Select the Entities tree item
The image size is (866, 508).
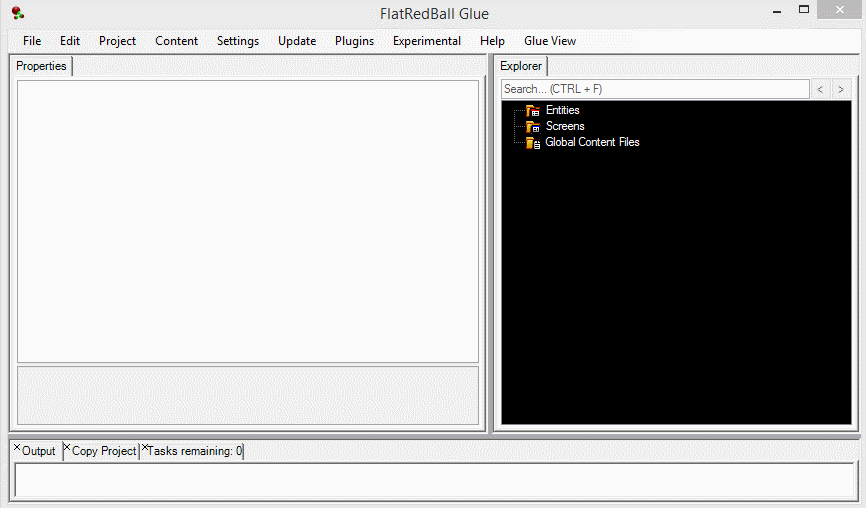click(x=562, y=110)
